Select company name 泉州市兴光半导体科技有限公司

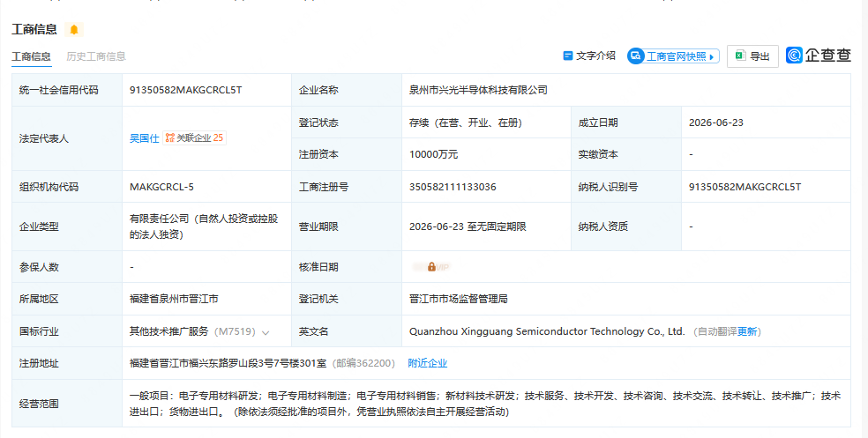478,90
